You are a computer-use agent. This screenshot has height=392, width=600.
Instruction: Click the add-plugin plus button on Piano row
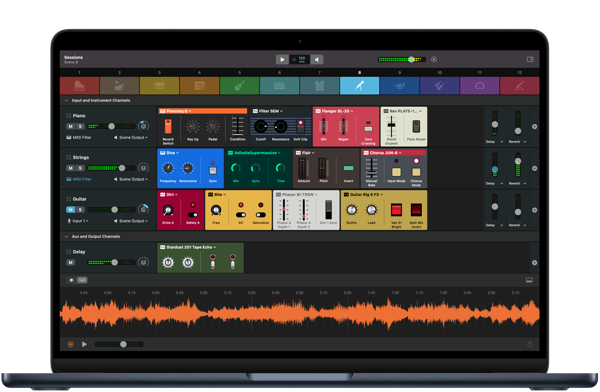coord(535,126)
